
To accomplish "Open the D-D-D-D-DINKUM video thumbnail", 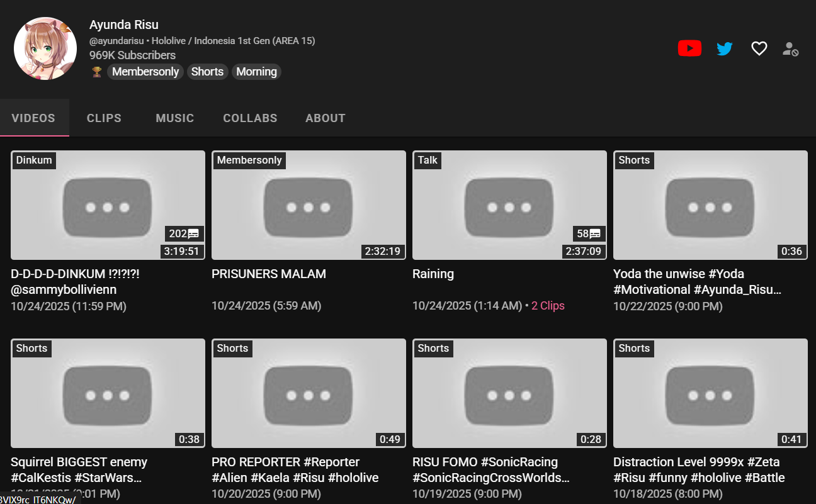I will click(108, 205).
